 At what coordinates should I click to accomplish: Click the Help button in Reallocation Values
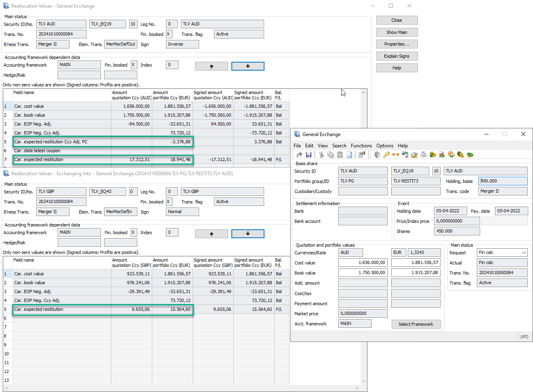[x=397, y=68]
